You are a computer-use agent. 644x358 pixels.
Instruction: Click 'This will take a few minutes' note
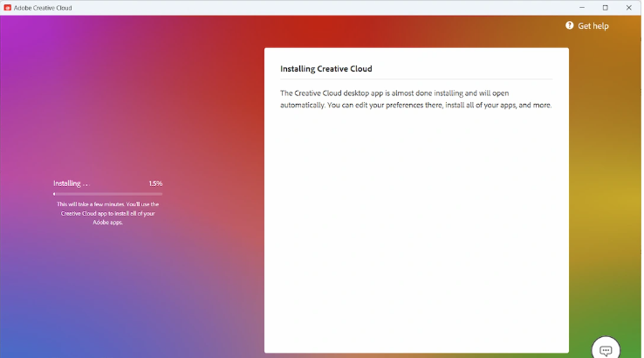107,213
